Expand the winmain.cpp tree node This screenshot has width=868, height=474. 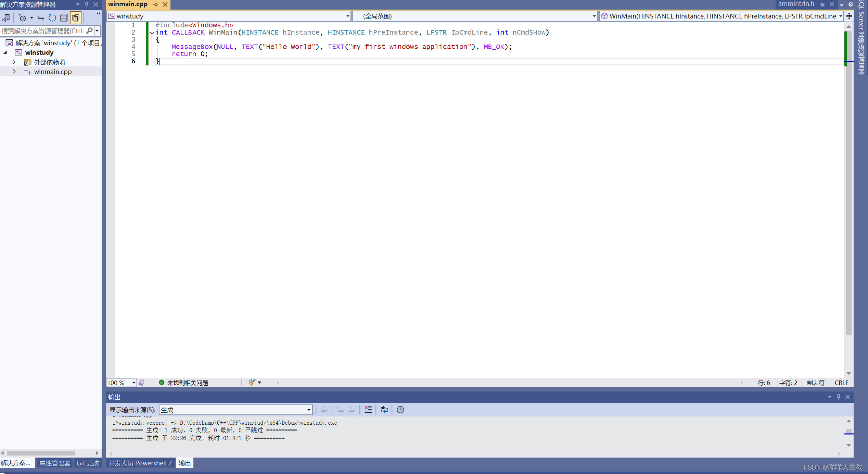point(14,72)
